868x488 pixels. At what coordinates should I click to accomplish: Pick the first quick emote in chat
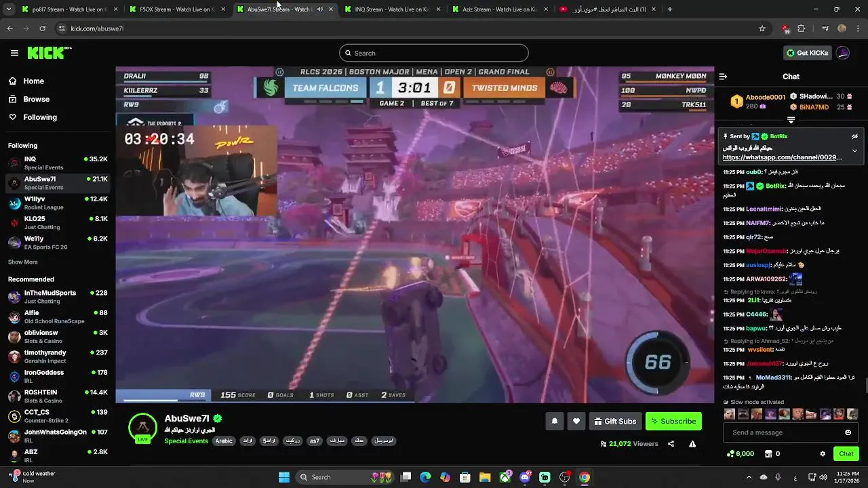point(730,414)
